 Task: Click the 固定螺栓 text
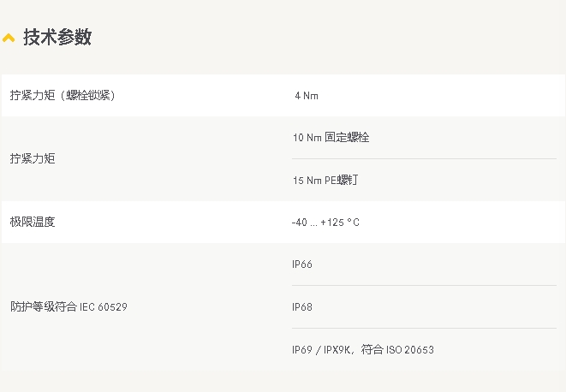click(x=347, y=138)
